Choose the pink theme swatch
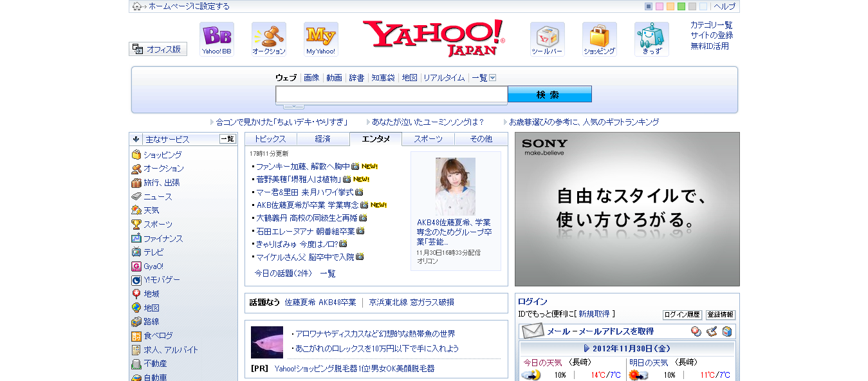Image resolution: width=868 pixels, height=381 pixels. 660,6
